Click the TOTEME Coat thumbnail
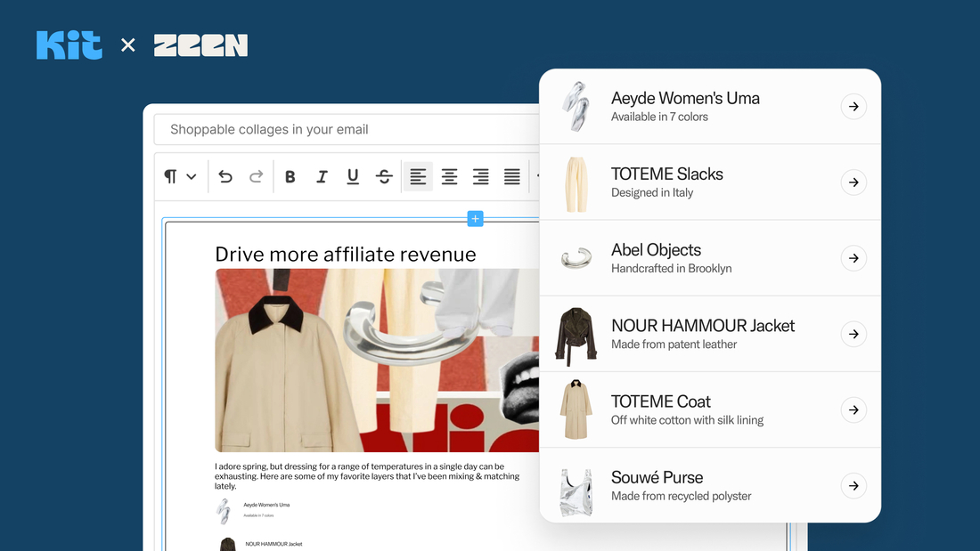This screenshot has height=551, width=980. pyautogui.click(x=576, y=409)
